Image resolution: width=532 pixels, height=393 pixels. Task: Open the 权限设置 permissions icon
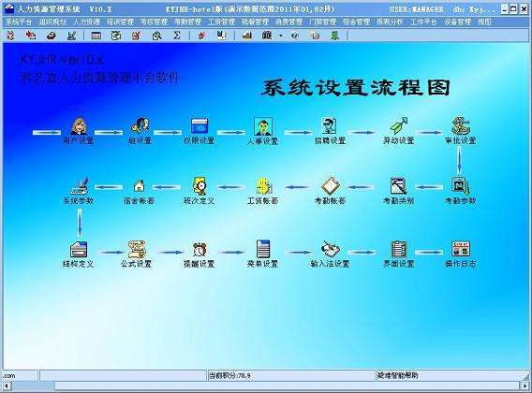click(x=199, y=125)
